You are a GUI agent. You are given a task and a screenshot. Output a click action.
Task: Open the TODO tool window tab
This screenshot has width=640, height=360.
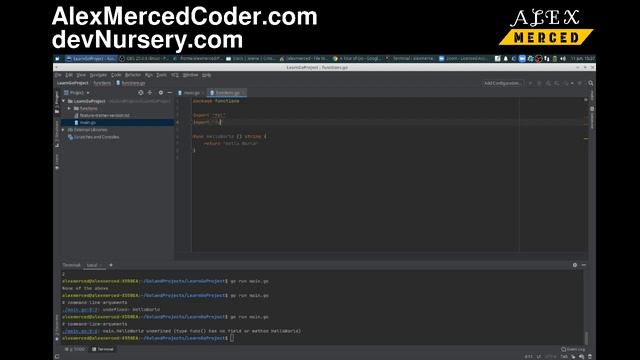(x=75, y=349)
